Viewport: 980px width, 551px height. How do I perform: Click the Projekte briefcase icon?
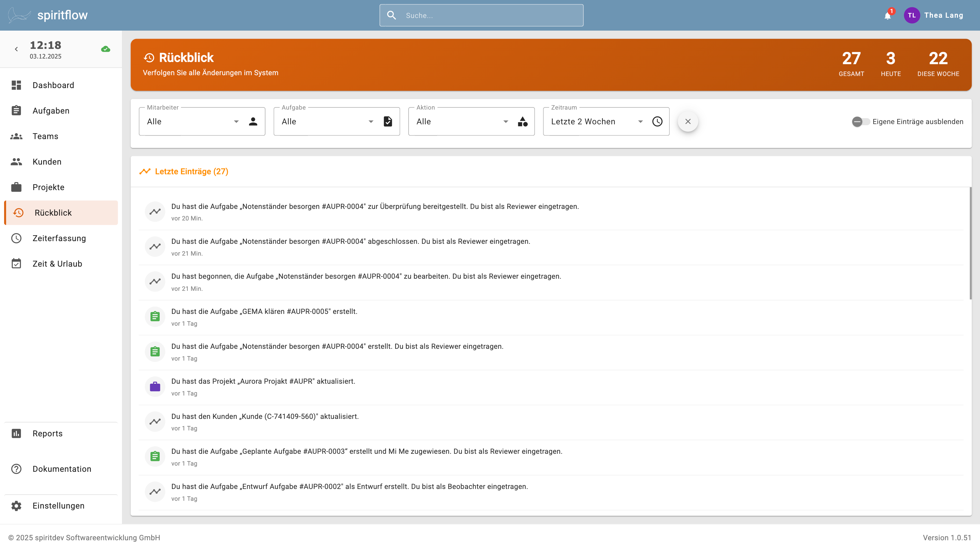[x=16, y=187]
